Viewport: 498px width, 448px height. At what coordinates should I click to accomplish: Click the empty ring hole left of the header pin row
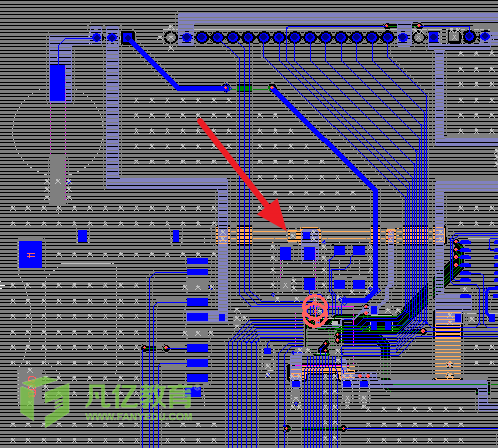pos(171,38)
